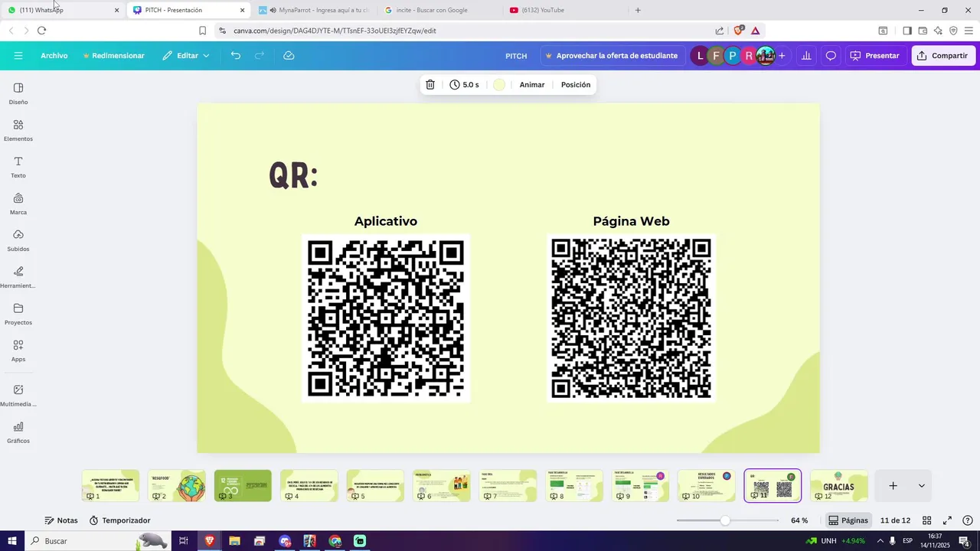Image resolution: width=980 pixels, height=551 pixels.
Task: Add collaborator with plus button
Action: point(782,56)
